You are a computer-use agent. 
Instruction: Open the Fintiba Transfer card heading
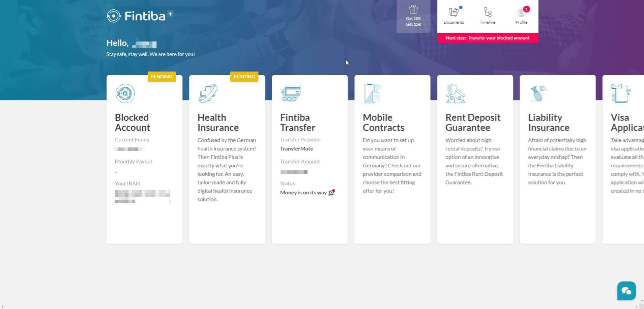coord(298,122)
